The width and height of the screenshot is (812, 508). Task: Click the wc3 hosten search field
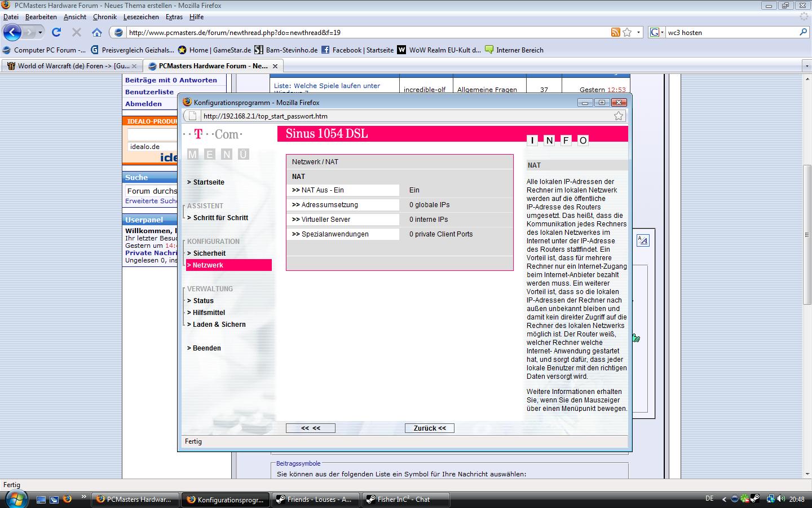point(730,32)
